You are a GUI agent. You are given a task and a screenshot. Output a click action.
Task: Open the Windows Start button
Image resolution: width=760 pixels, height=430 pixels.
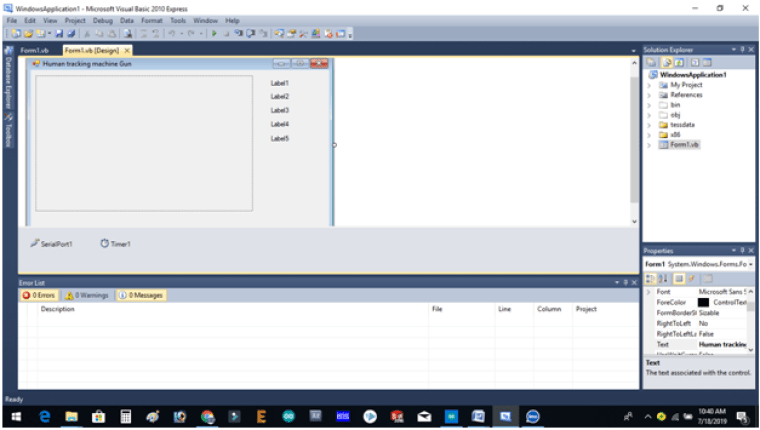click(16, 416)
